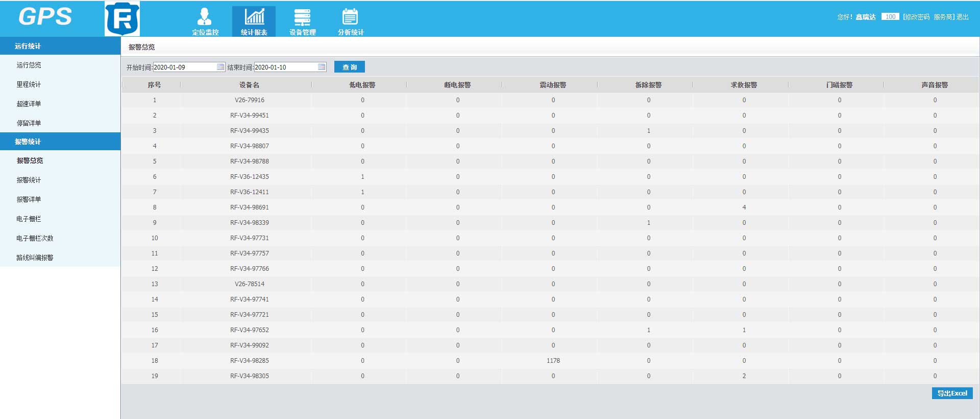Open the 设备管理 device management icon

302,21
